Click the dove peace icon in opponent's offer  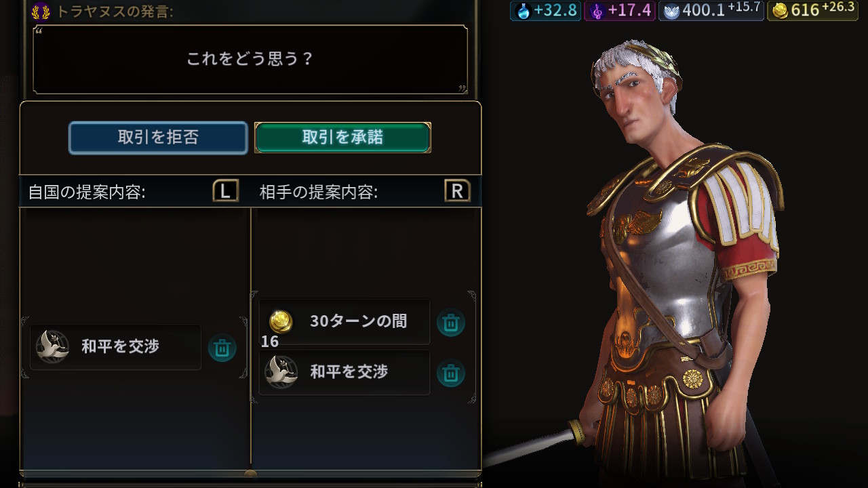pos(281,372)
